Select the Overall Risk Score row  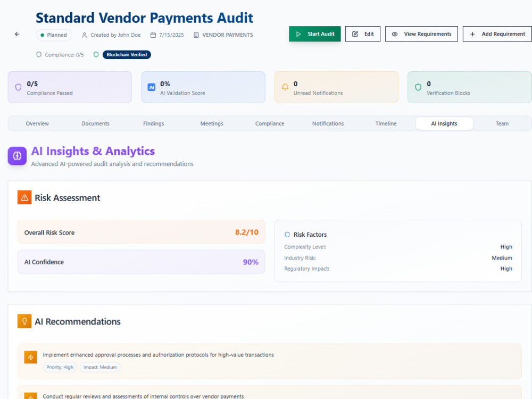tap(141, 232)
